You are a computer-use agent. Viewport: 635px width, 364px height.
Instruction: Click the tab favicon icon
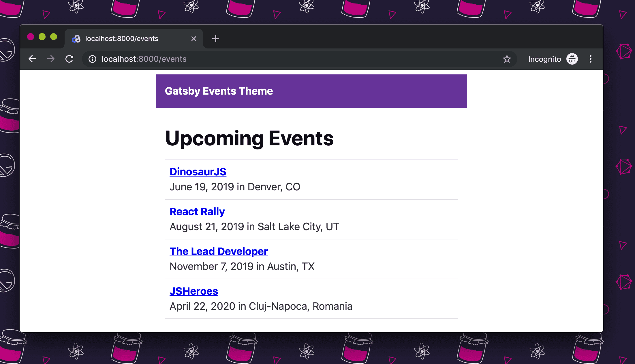tap(76, 39)
